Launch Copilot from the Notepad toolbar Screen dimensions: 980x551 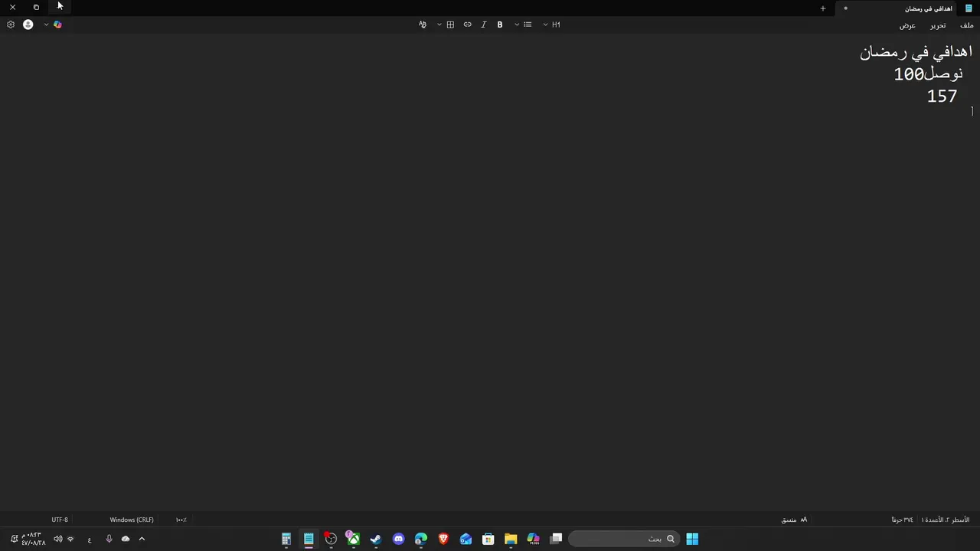click(x=57, y=24)
